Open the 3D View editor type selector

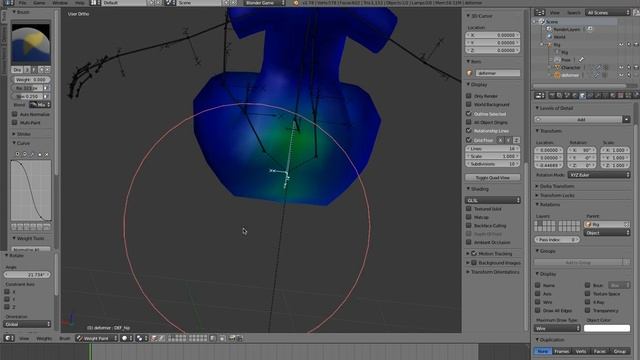click(9, 338)
